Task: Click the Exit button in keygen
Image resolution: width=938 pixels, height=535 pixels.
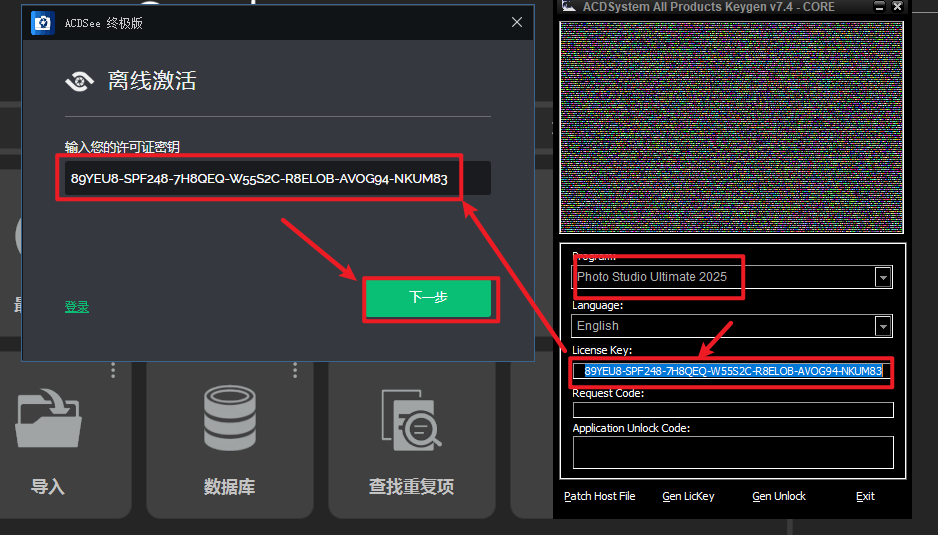Action: click(x=865, y=496)
